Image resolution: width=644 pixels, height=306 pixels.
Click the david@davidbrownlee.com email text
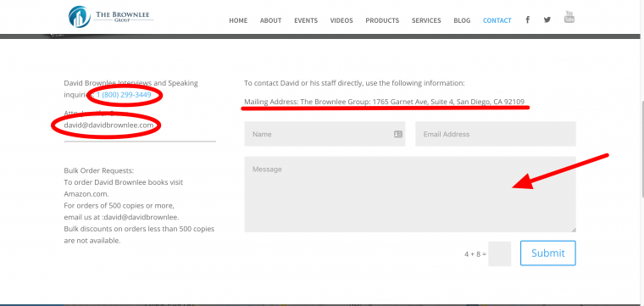click(x=108, y=125)
